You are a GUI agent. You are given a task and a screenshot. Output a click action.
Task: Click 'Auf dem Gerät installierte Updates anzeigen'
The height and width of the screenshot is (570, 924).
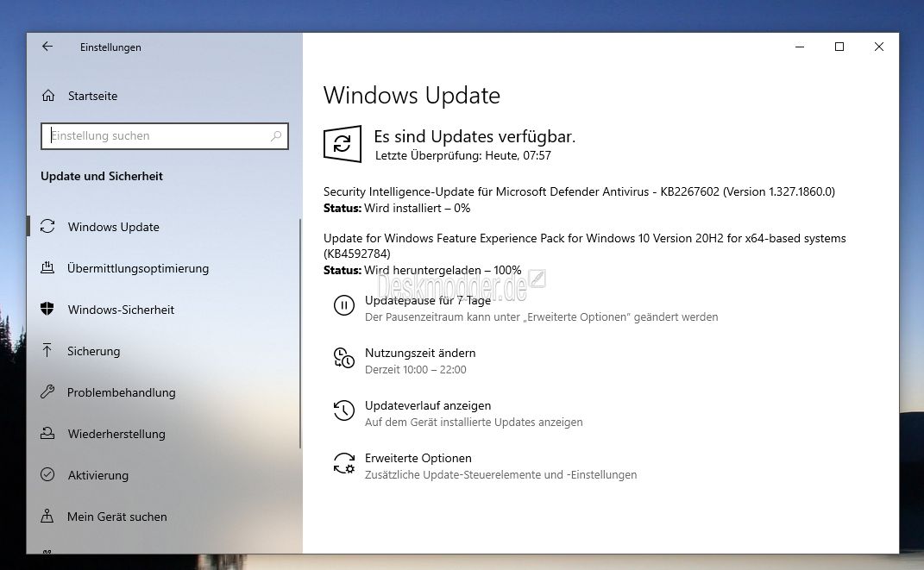pos(474,423)
